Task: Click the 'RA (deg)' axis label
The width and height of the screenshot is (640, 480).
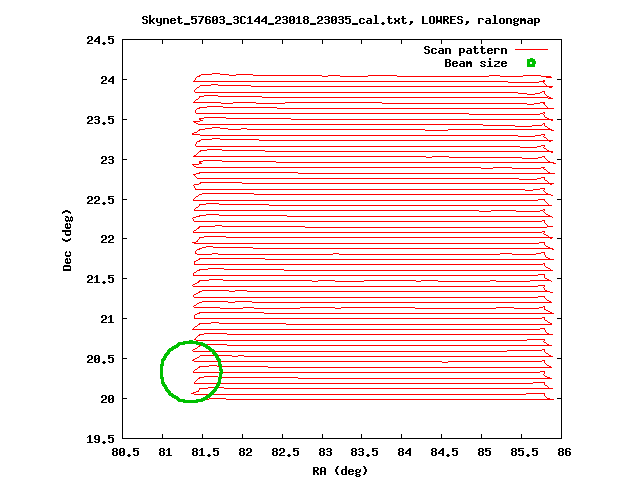Action: click(340, 471)
